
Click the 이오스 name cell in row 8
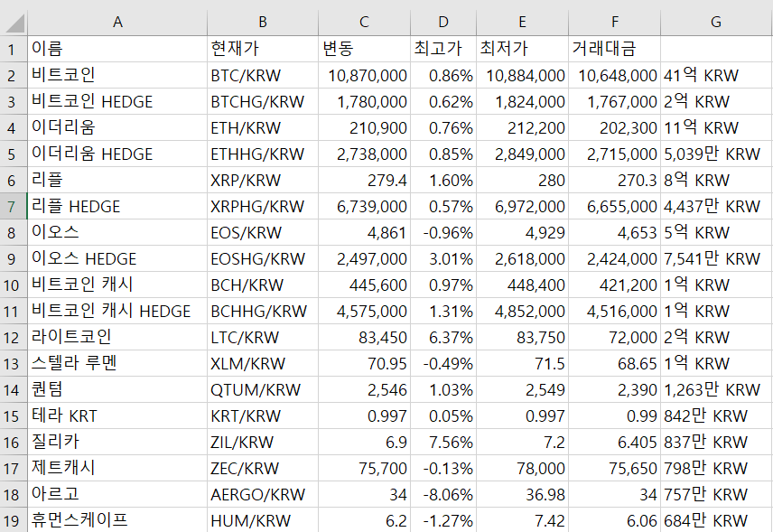(x=117, y=232)
